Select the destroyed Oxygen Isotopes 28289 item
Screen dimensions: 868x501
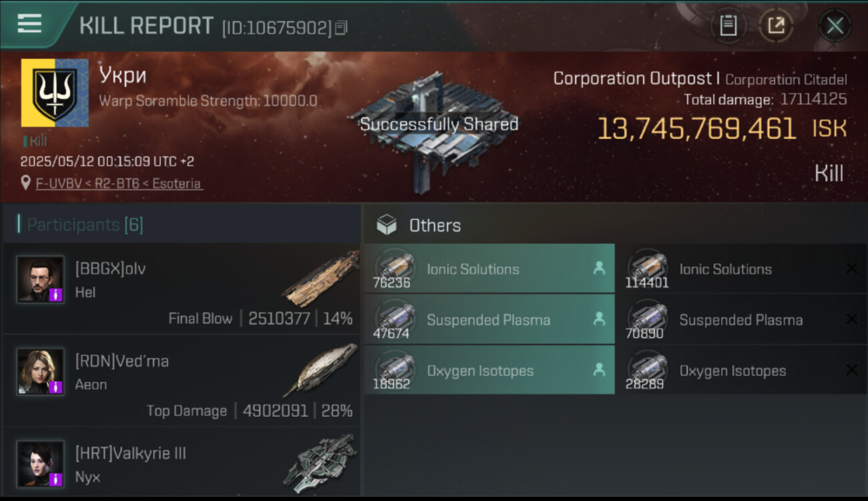pos(740,371)
